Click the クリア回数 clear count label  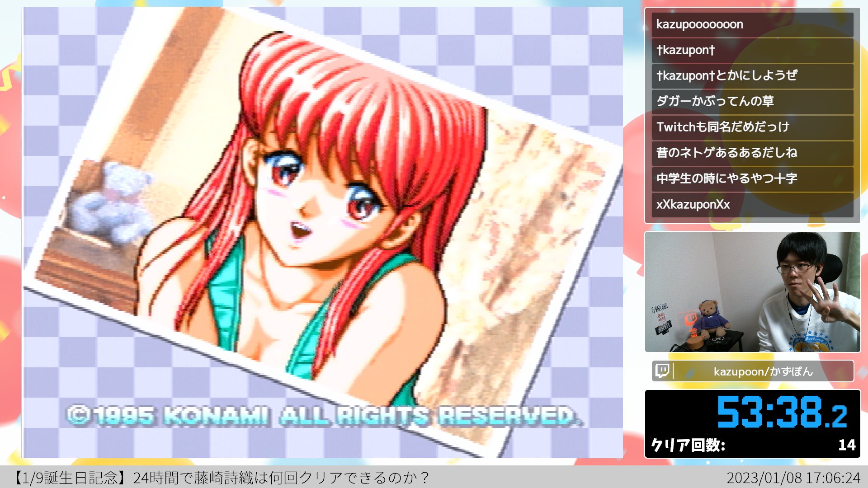(x=688, y=445)
